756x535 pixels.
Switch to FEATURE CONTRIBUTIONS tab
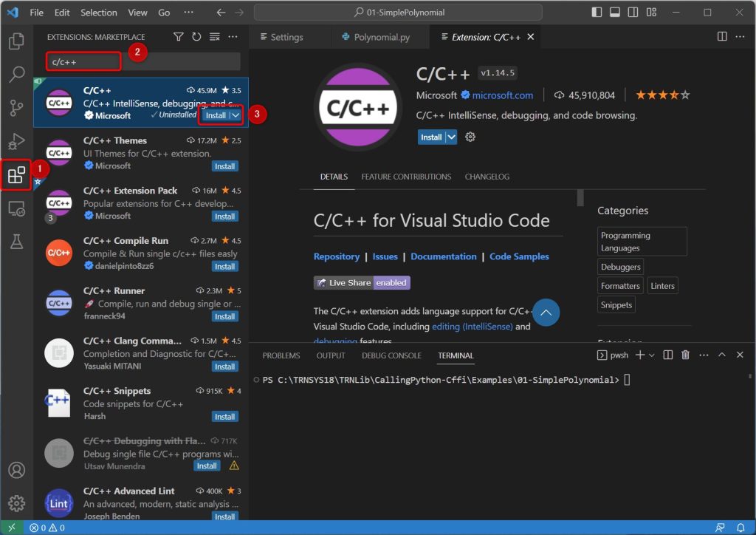click(x=406, y=177)
